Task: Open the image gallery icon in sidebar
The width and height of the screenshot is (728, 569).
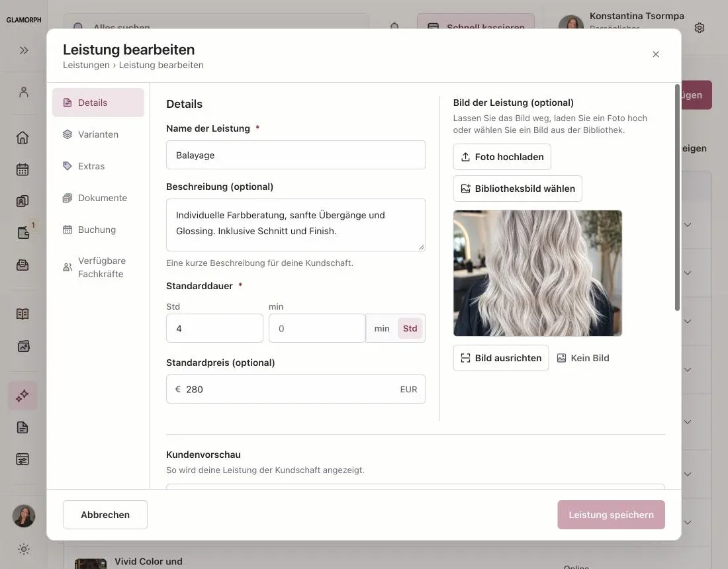Action: pos(23,346)
